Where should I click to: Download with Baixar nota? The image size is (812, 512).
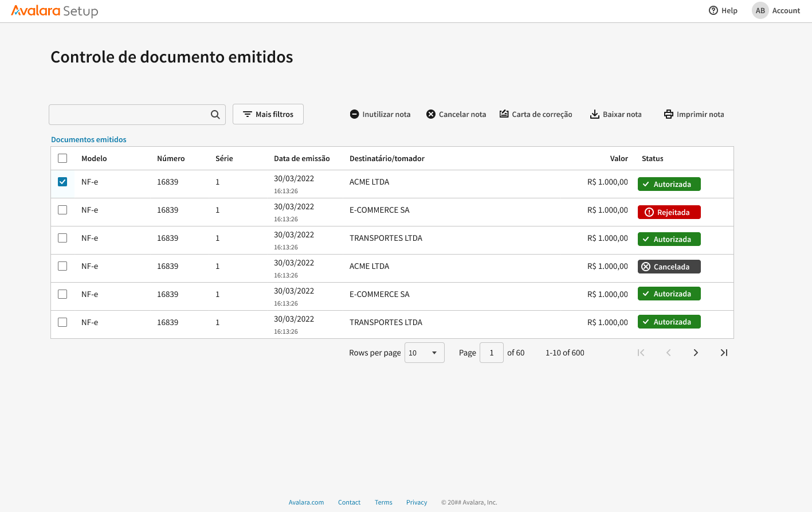[x=616, y=114]
